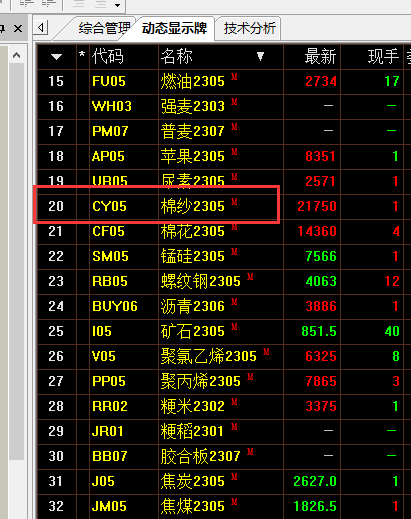Select 粳米2302 contract name
Screen dimensions: 411x519
[x=193, y=406]
